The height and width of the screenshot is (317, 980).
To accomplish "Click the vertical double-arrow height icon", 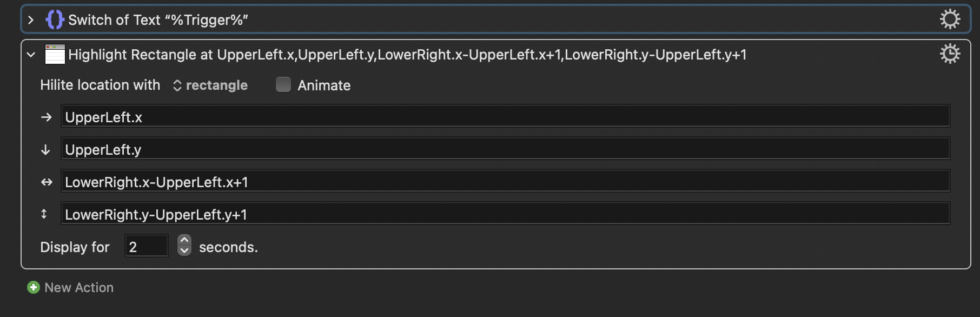I will pos(44,214).
